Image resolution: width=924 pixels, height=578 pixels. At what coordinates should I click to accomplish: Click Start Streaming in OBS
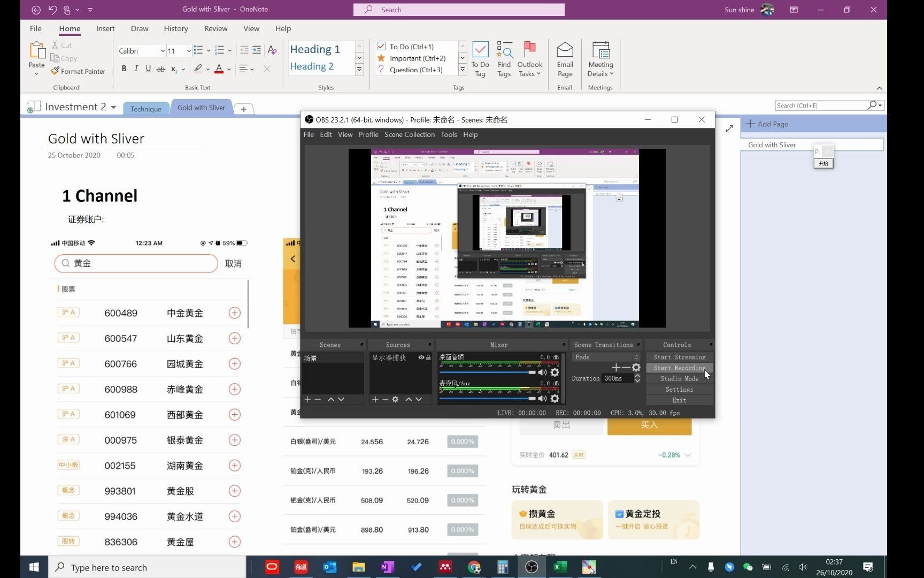679,357
